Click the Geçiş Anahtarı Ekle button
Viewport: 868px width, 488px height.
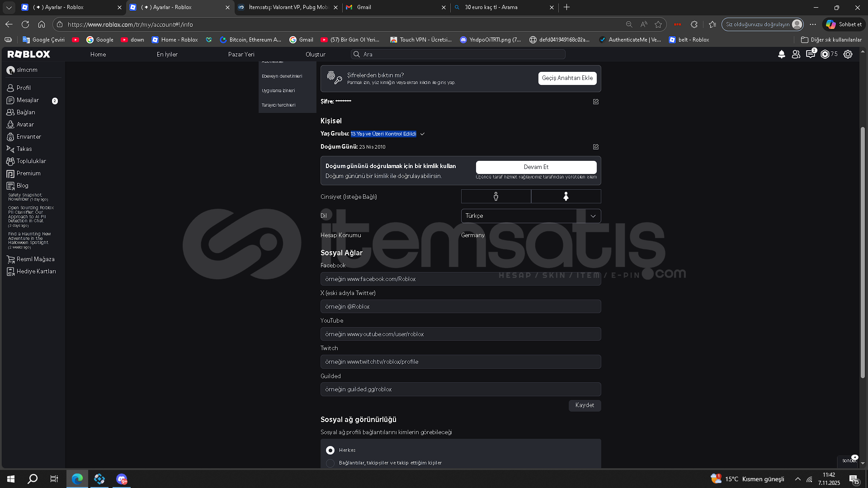pos(567,78)
